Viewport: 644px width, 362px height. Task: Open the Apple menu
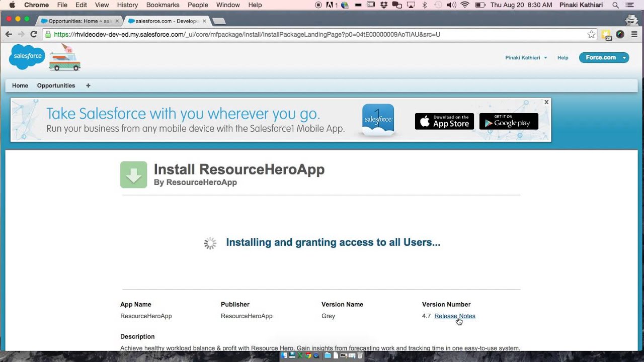12,5
